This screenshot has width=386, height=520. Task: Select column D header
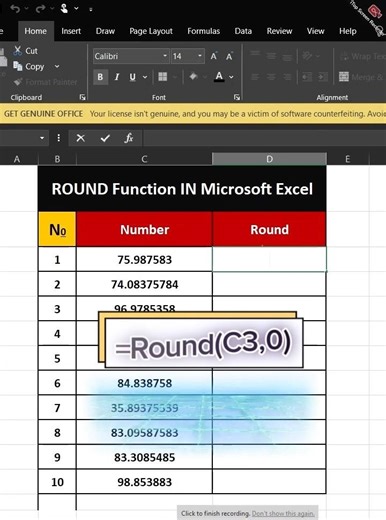pyautogui.click(x=269, y=159)
